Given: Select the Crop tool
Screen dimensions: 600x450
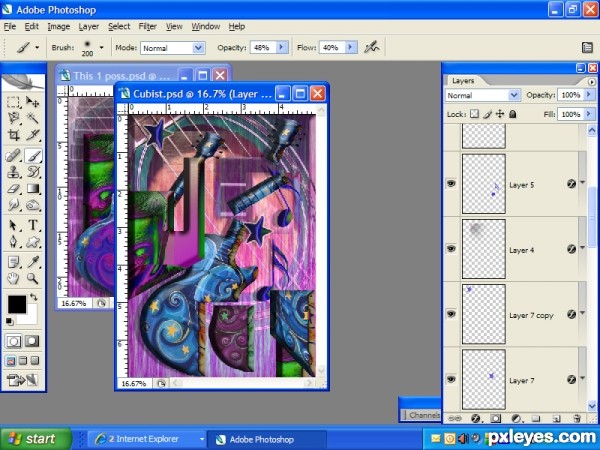Looking at the screenshot, I should (13, 135).
